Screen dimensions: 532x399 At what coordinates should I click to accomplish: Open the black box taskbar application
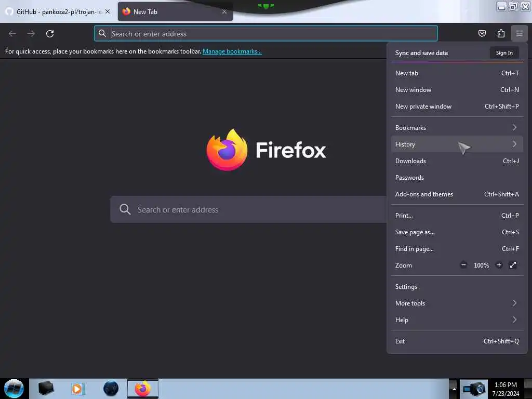point(46,389)
